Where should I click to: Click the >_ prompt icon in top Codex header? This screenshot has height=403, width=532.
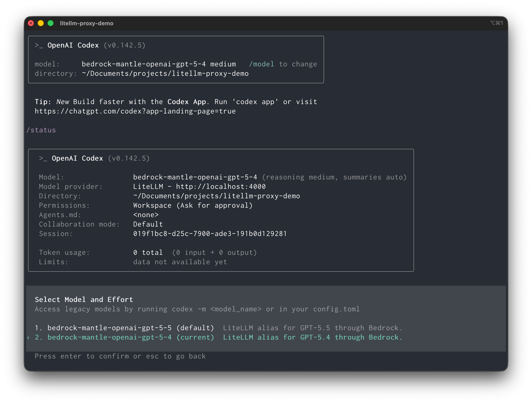pos(39,45)
